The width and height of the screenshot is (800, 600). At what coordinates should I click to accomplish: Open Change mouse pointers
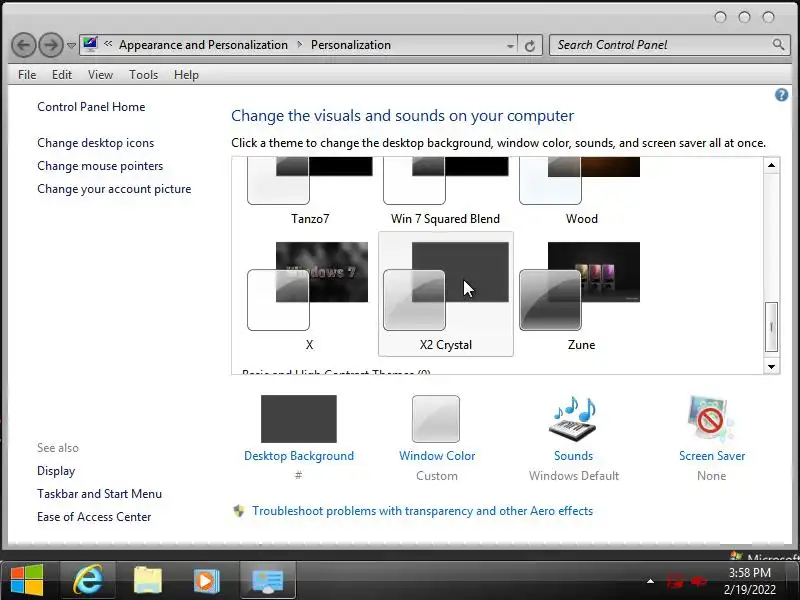(x=100, y=166)
